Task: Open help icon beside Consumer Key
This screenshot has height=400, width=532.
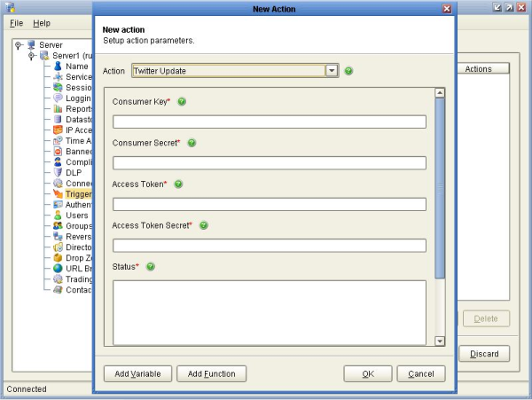Action: click(x=182, y=101)
